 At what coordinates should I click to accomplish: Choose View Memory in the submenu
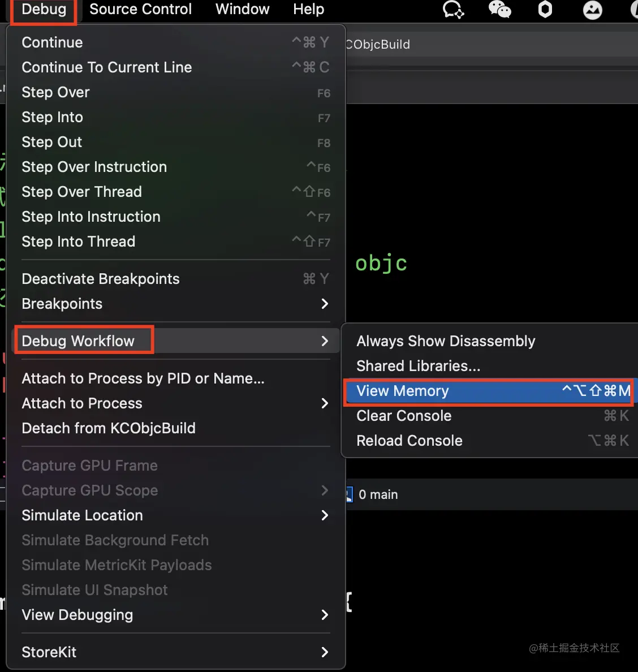coord(491,391)
